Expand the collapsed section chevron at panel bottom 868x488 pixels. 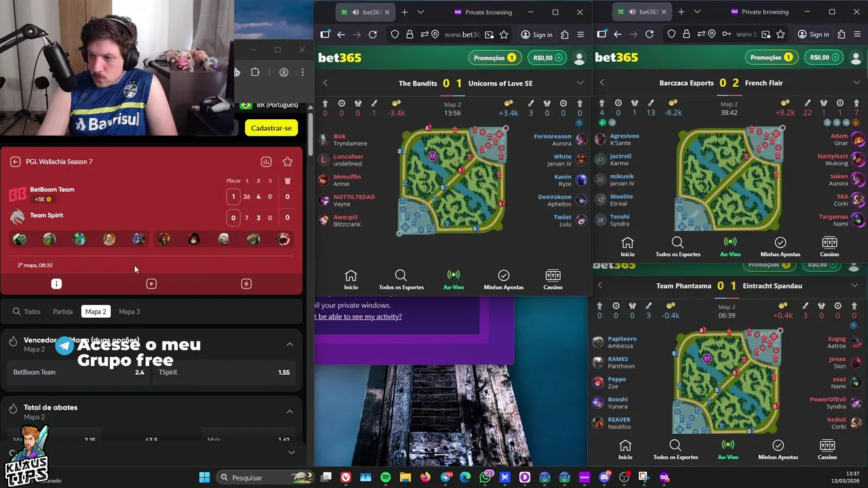click(x=291, y=452)
